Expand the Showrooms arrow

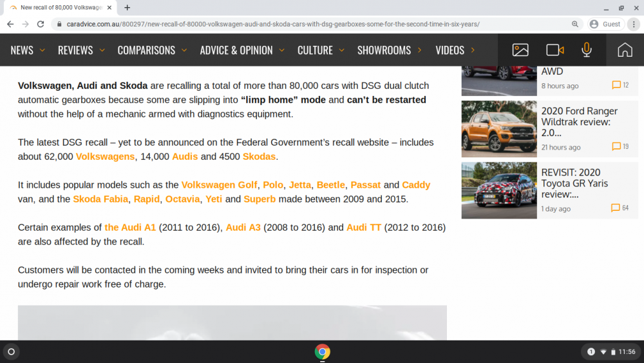click(x=419, y=50)
